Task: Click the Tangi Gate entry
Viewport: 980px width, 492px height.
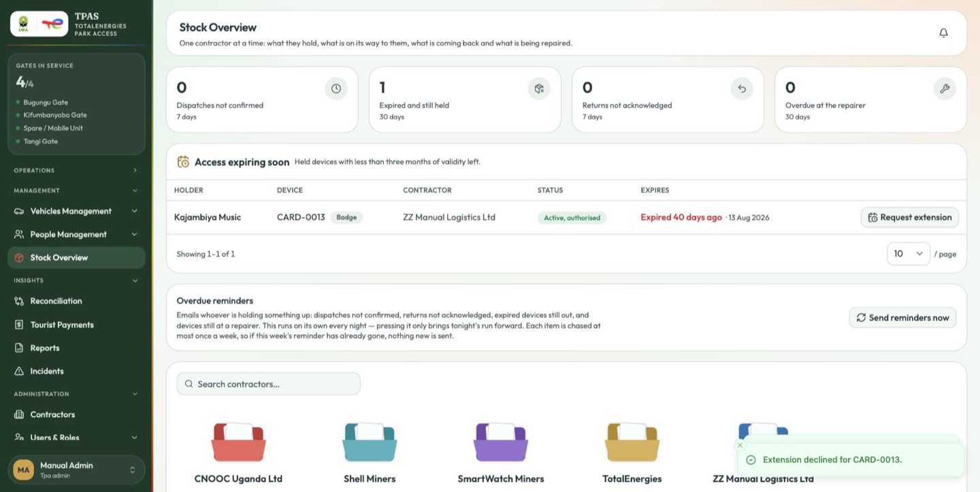Action: (x=40, y=141)
